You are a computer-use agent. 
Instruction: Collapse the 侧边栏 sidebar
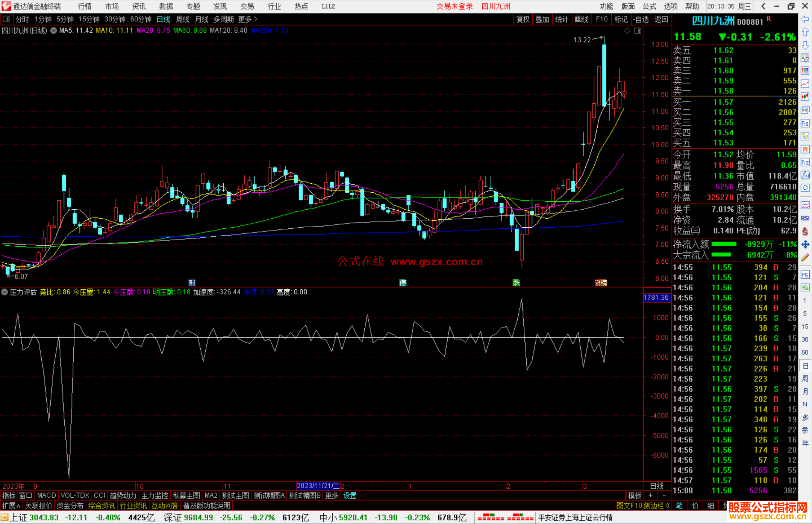click(656, 506)
